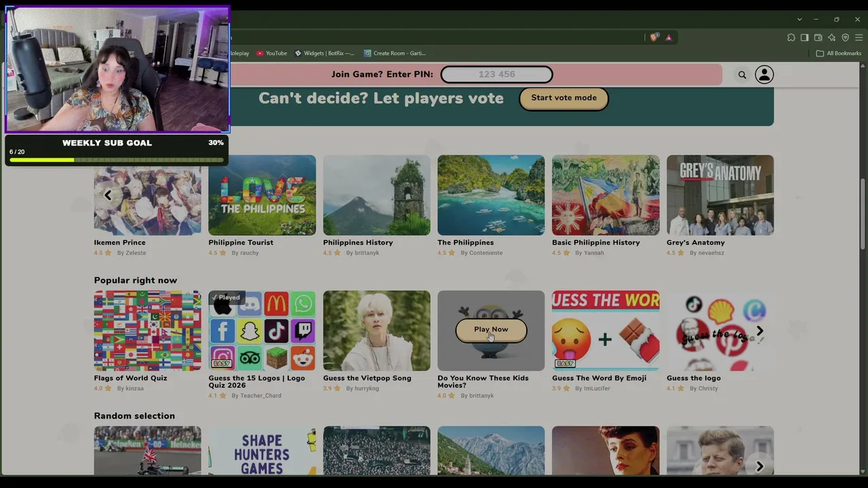
Task: Go to previous quizzes with the left carousel arrow
Action: click(107, 195)
